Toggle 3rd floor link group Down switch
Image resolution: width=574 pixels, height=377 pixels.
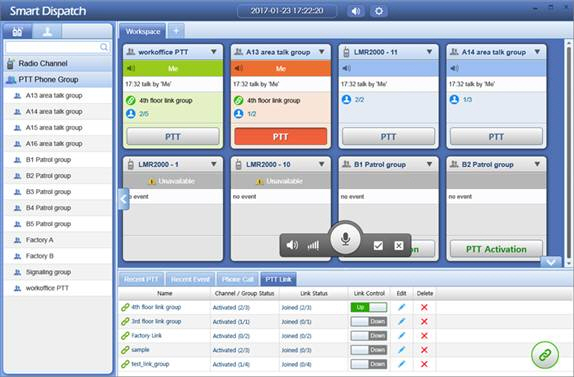369,321
